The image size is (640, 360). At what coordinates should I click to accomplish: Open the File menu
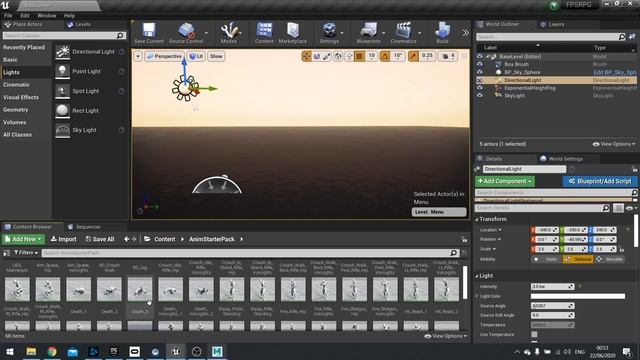click(8, 16)
